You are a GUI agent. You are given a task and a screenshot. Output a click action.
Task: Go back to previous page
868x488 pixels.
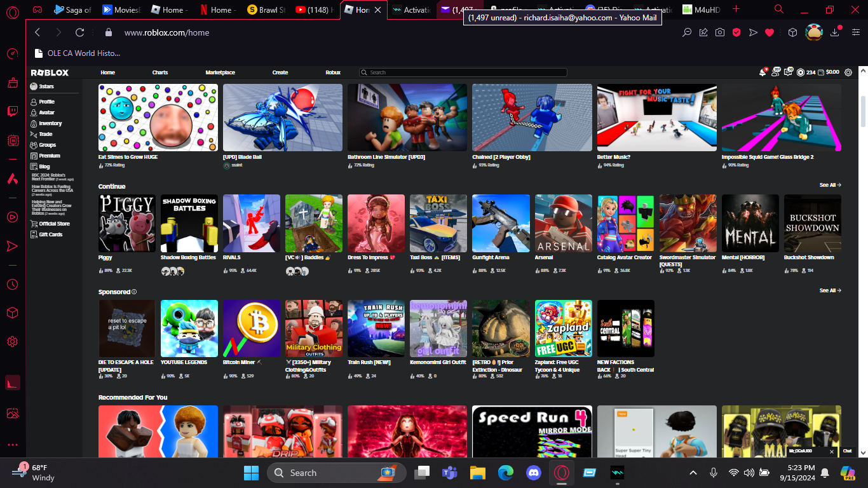(x=37, y=32)
